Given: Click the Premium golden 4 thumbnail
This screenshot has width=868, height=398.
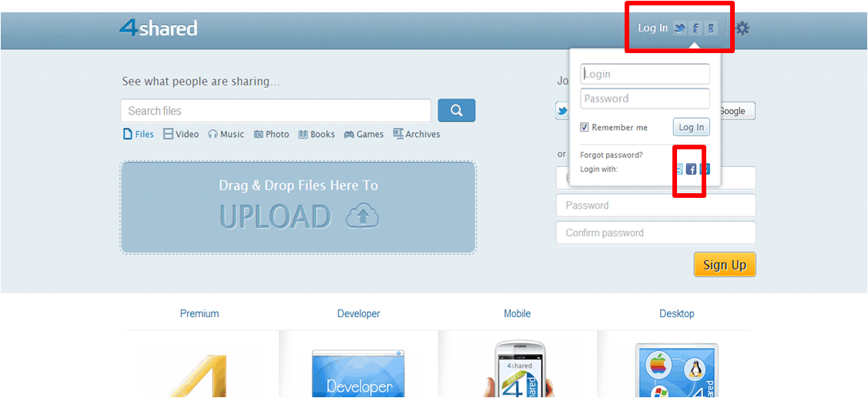Looking at the screenshot, I should (x=199, y=376).
